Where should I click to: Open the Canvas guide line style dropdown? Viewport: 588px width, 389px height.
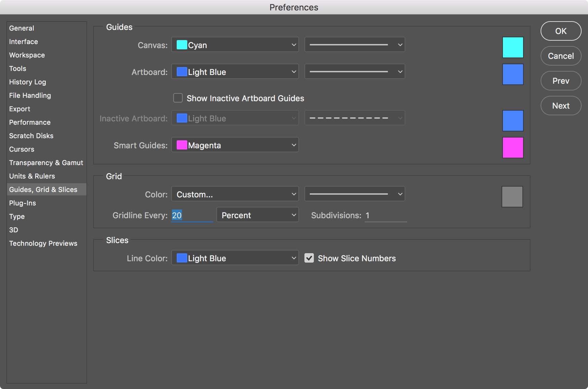pyautogui.click(x=355, y=45)
